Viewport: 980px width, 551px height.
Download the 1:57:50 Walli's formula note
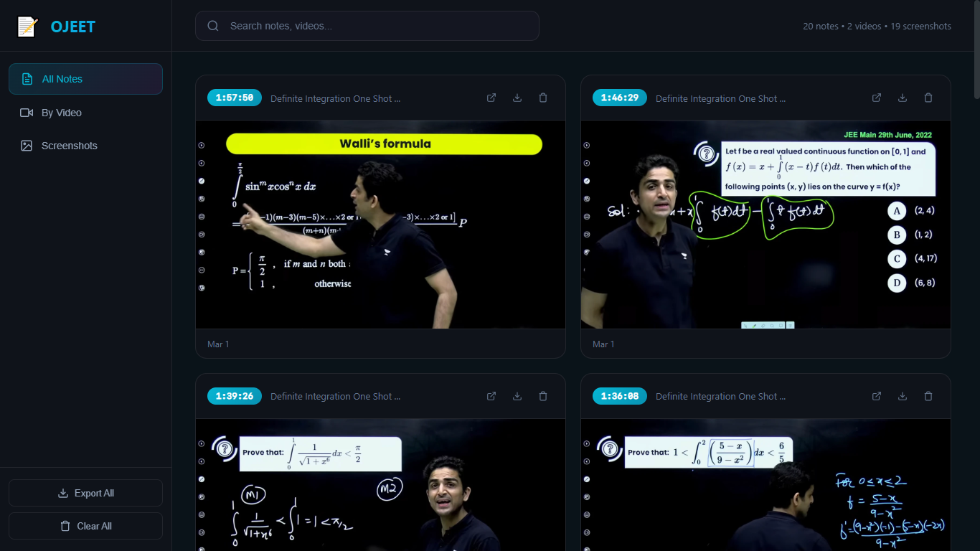tap(517, 98)
